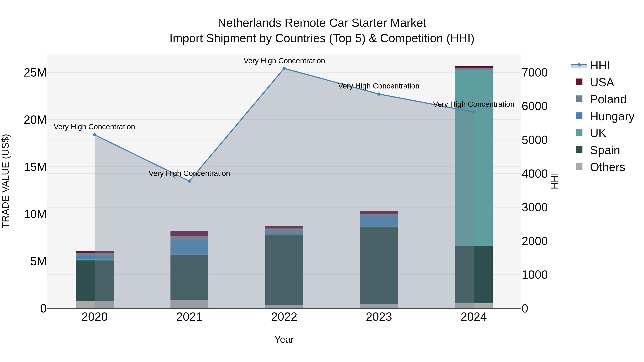Click the Spain dark green legend swatch
The image size is (644, 362).
(x=579, y=149)
